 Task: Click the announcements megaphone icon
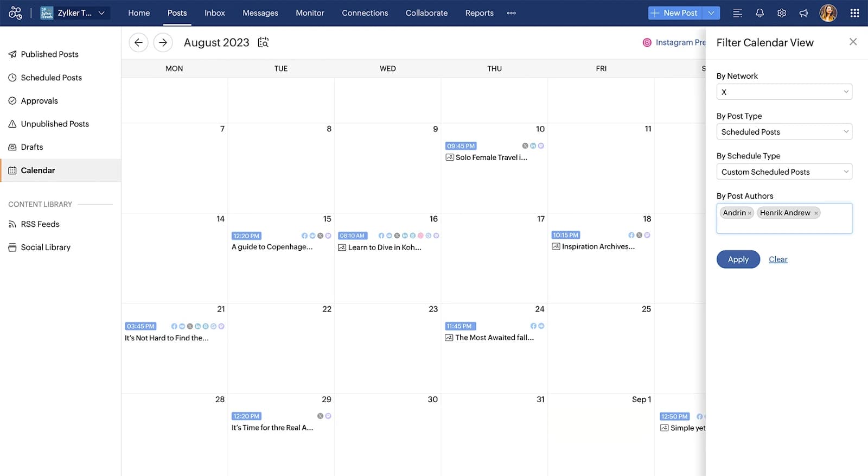803,13
